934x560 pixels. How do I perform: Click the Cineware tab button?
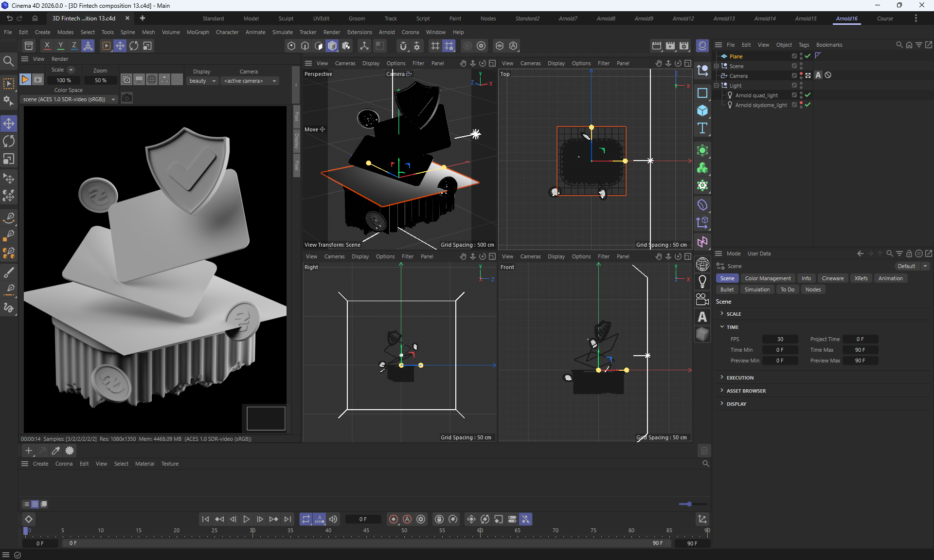click(832, 278)
